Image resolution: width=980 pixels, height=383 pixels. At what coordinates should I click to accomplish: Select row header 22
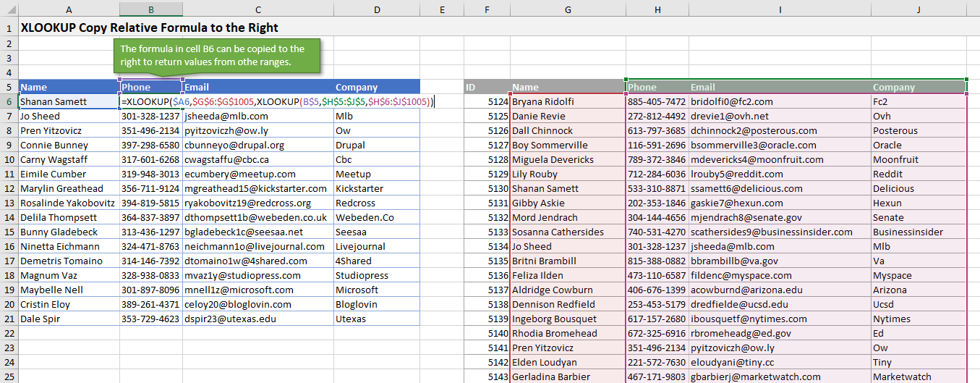[9, 333]
